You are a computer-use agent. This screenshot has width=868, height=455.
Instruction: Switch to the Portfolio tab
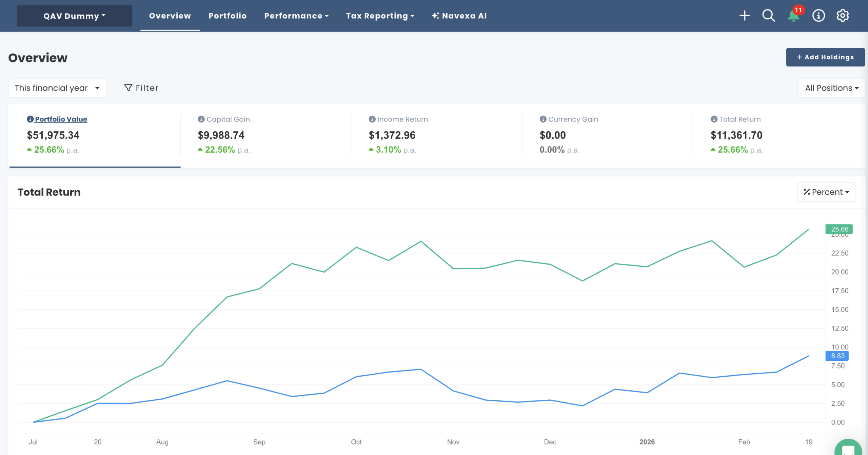point(228,16)
